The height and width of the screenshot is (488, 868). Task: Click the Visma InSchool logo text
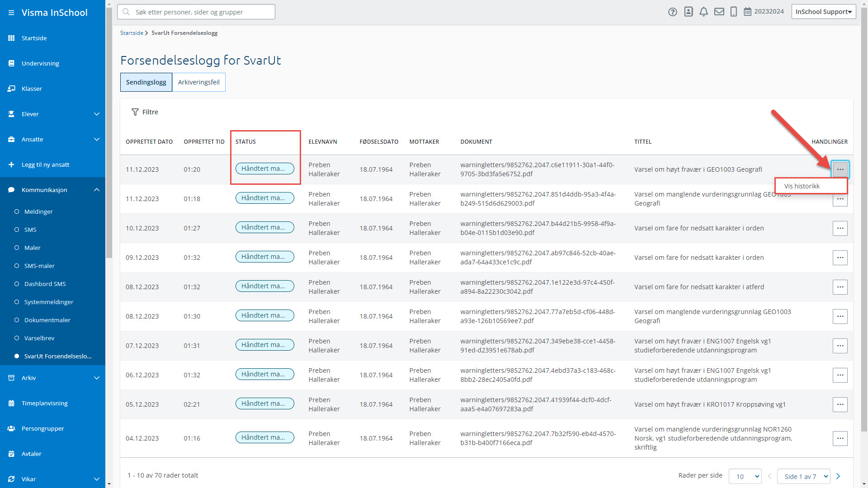tap(55, 13)
